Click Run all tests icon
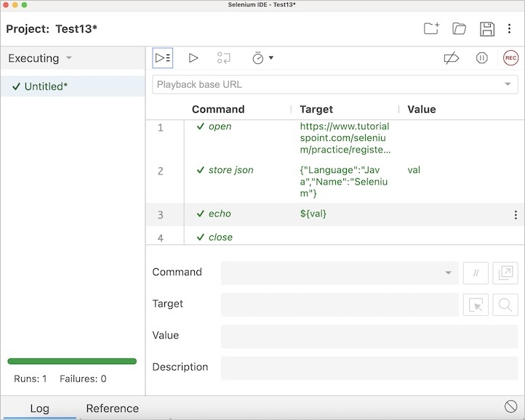The width and height of the screenshot is (525, 420). click(162, 58)
